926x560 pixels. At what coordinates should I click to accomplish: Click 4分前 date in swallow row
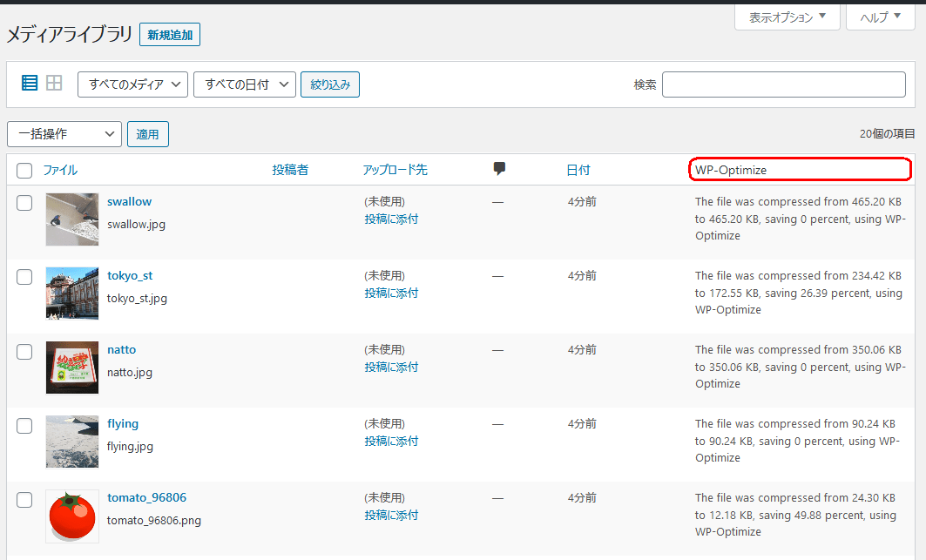[582, 202]
